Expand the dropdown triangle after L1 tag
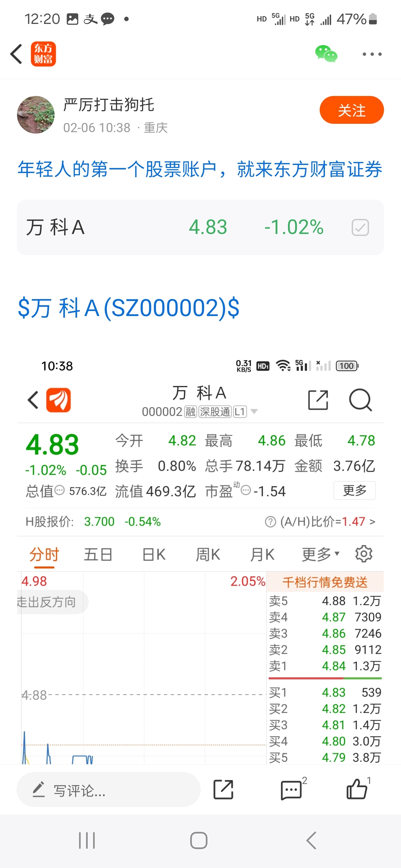Image resolution: width=401 pixels, height=868 pixels. coord(254,411)
